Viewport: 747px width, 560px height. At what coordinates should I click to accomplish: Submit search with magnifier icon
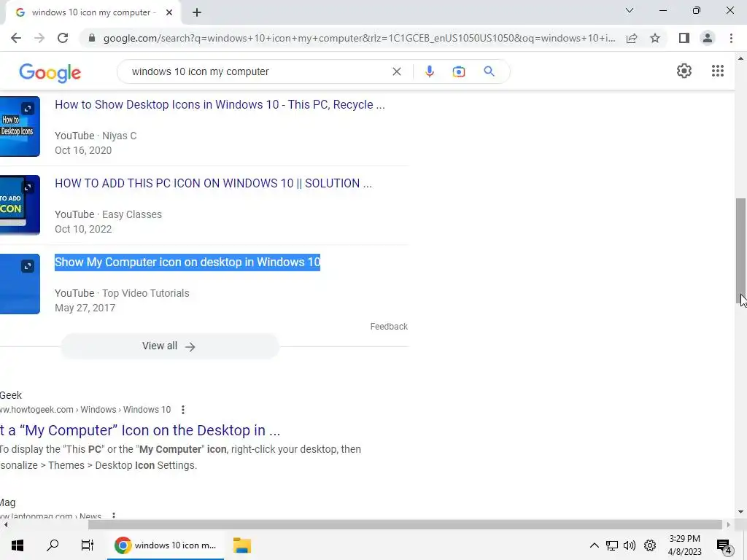489,71
